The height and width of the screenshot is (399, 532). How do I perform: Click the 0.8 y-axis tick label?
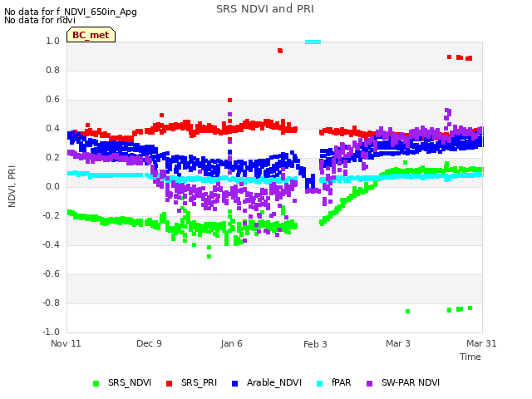52,70
